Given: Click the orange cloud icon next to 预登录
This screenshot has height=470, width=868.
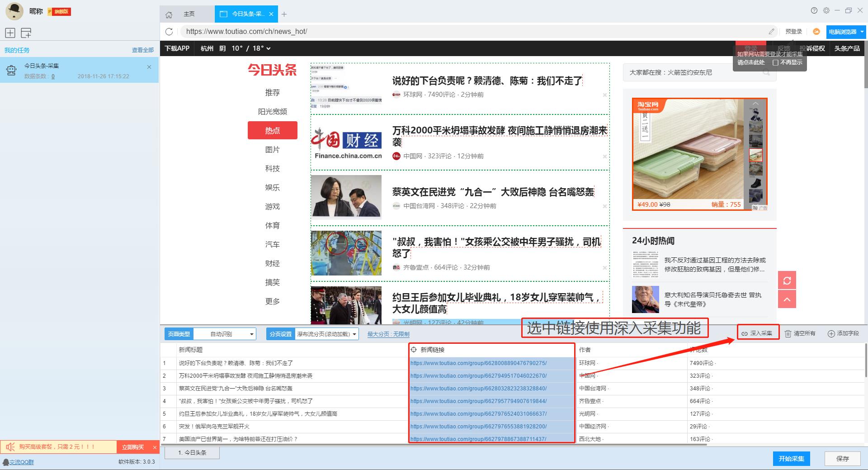Looking at the screenshot, I should click(816, 31).
